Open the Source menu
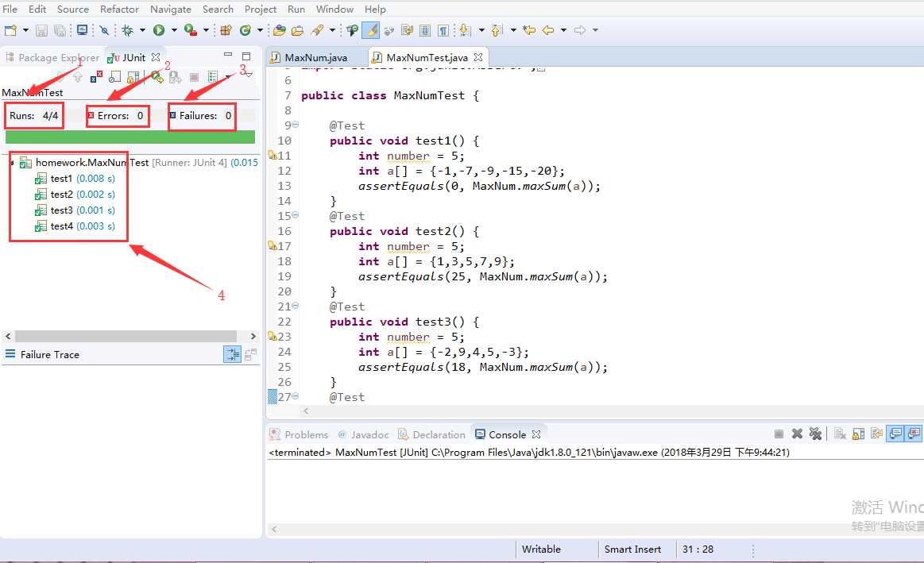This screenshot has width=924, height=563. pos(72,9)
